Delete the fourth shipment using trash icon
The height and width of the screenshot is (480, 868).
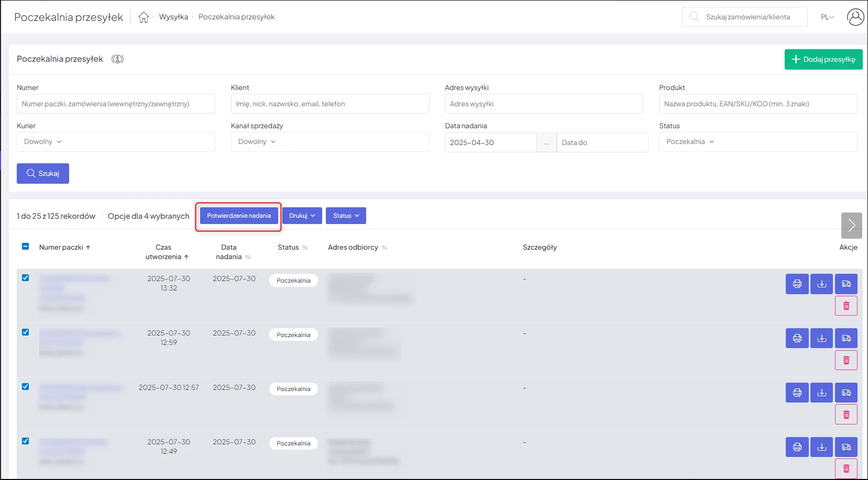point(846,468)
